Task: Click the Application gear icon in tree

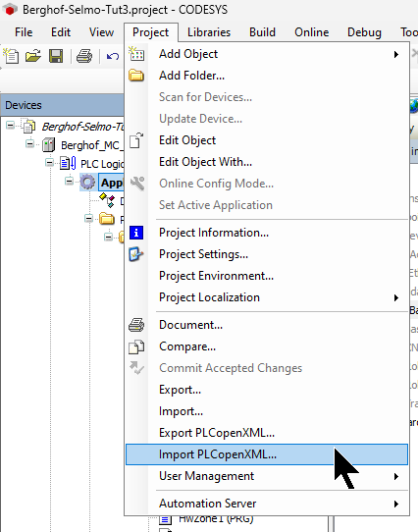Action: [x=88, y=183]
